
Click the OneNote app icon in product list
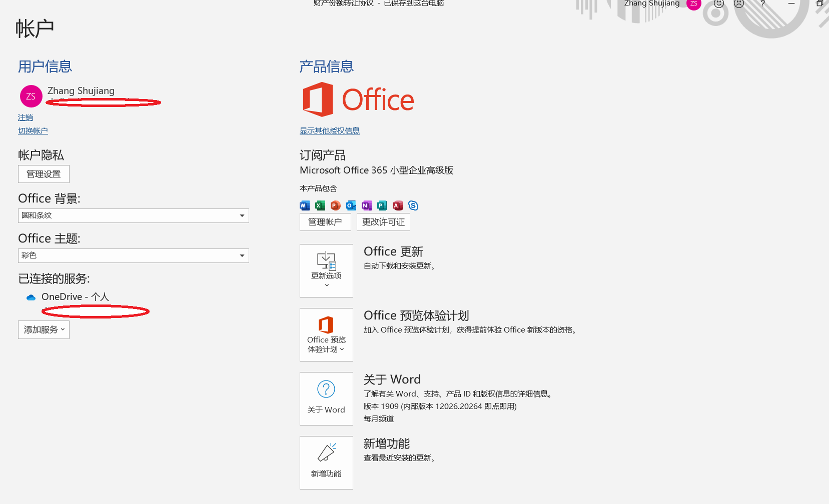(367, 205)
